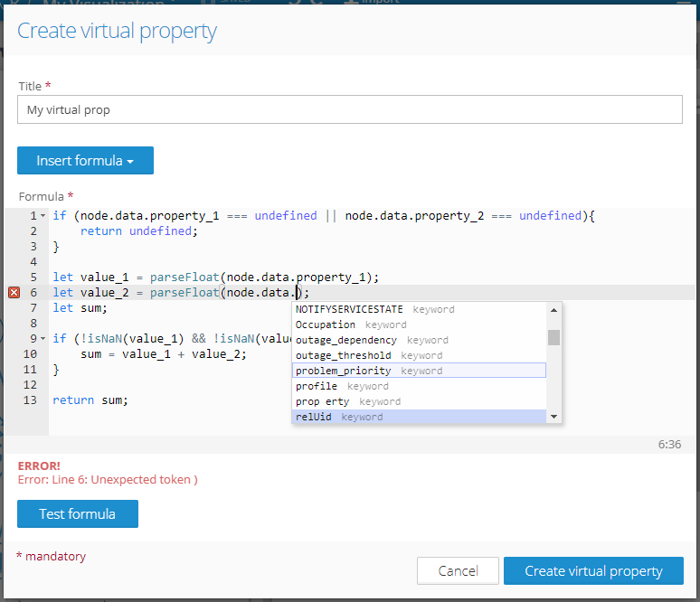Collapse the code fold arrow on line 1
This screenshot has width=700, height=602.
point(43,216)
